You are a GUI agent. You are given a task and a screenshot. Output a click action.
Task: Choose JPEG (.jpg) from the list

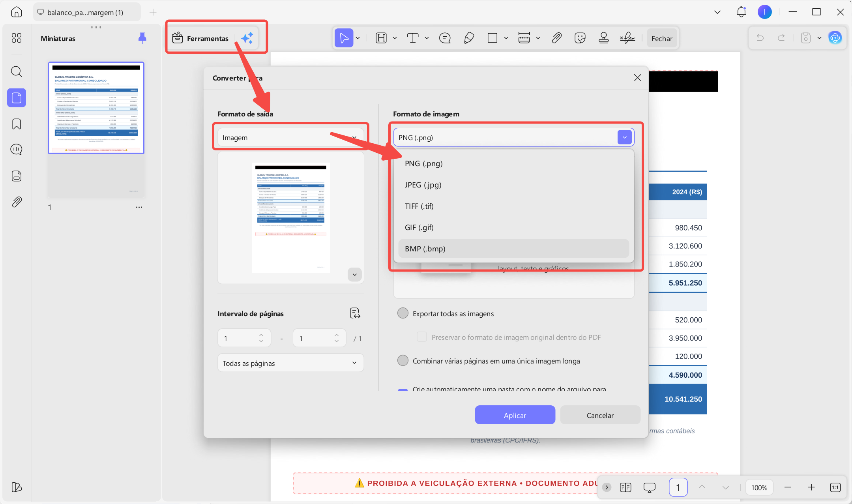[x=513, y=185]
